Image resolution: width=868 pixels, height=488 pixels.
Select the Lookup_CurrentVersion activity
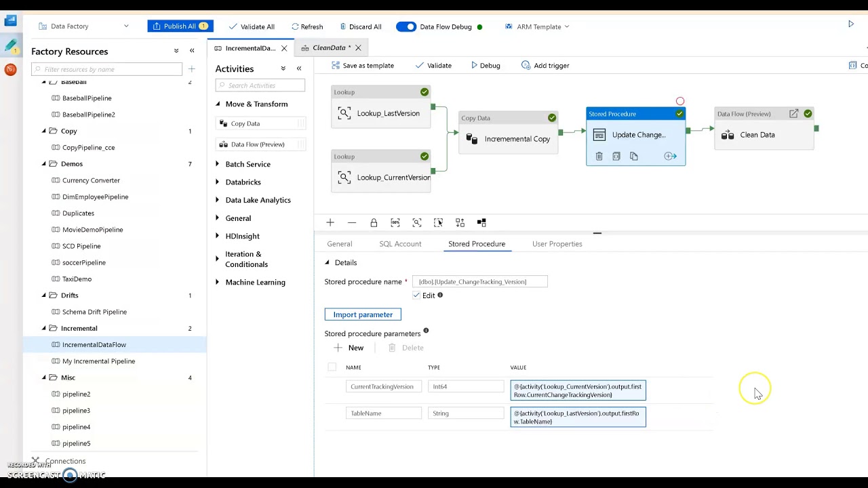(380, 171)
